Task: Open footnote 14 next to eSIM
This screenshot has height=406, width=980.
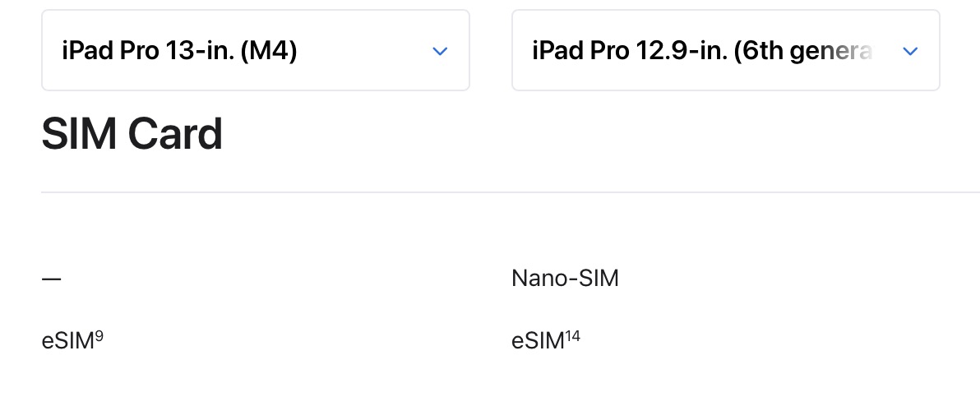Action: pos(572,335)
